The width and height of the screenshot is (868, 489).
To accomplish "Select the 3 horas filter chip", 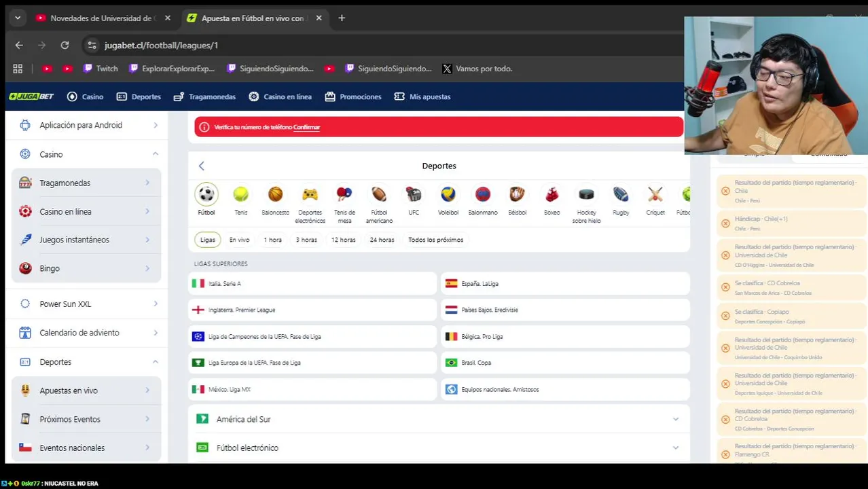I will click(306, 240).
